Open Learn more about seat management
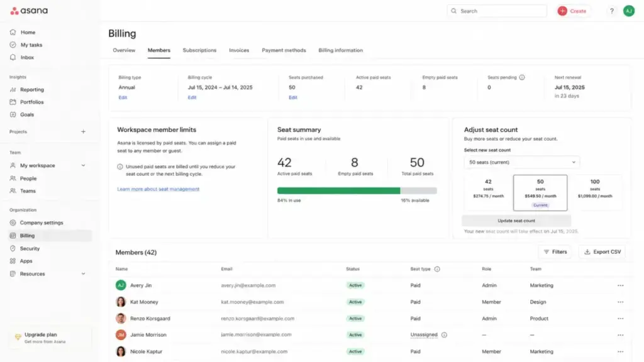 point(158,189)
